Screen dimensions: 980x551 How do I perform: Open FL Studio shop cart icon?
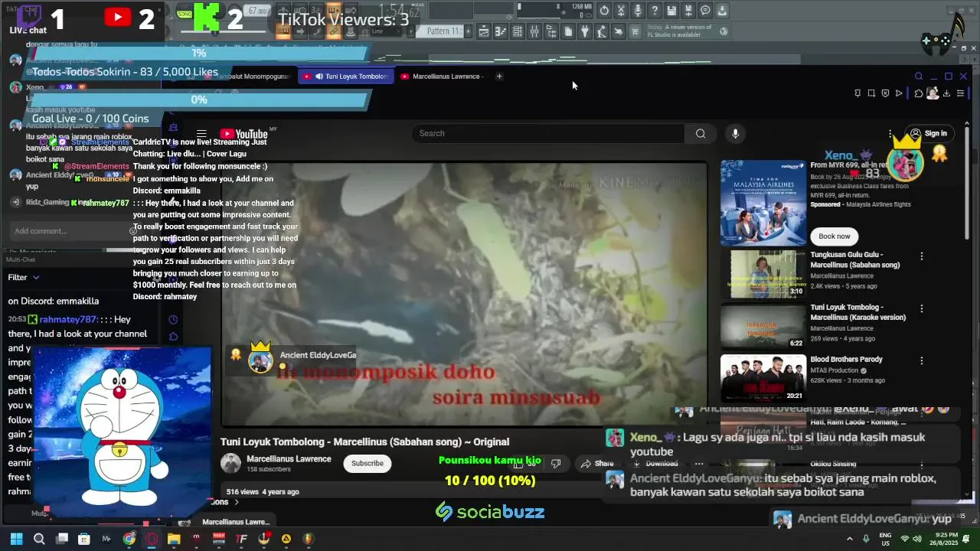pyautogui.click(x=635, y=31)
